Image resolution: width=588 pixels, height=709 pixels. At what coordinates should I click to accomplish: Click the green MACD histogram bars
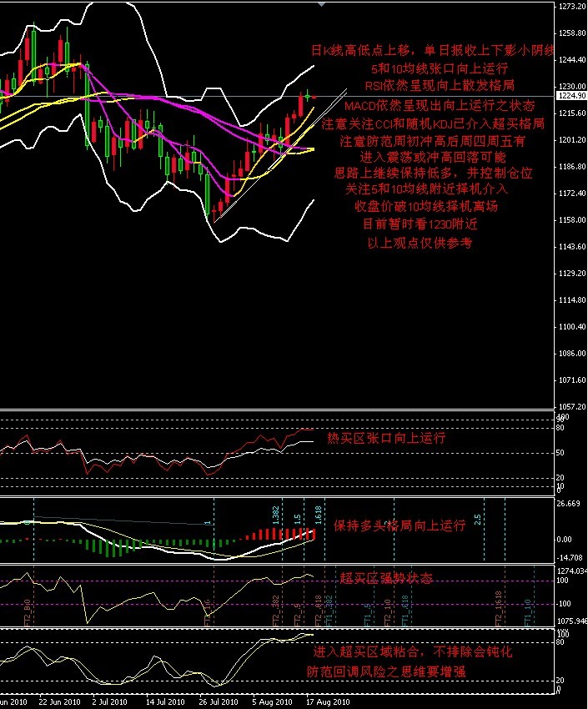(x=108, y=546)
